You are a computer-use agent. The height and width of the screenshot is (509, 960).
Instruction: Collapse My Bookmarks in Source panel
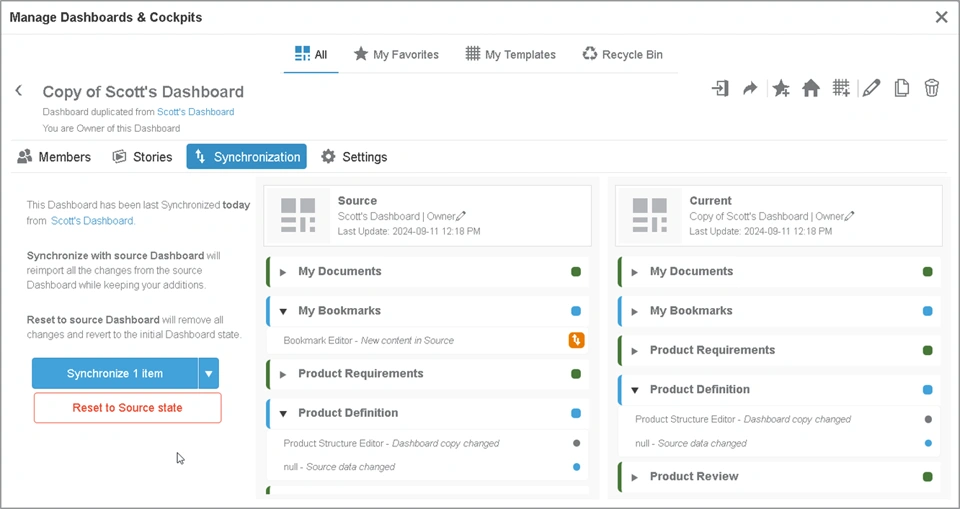click(x=283, y=311)
